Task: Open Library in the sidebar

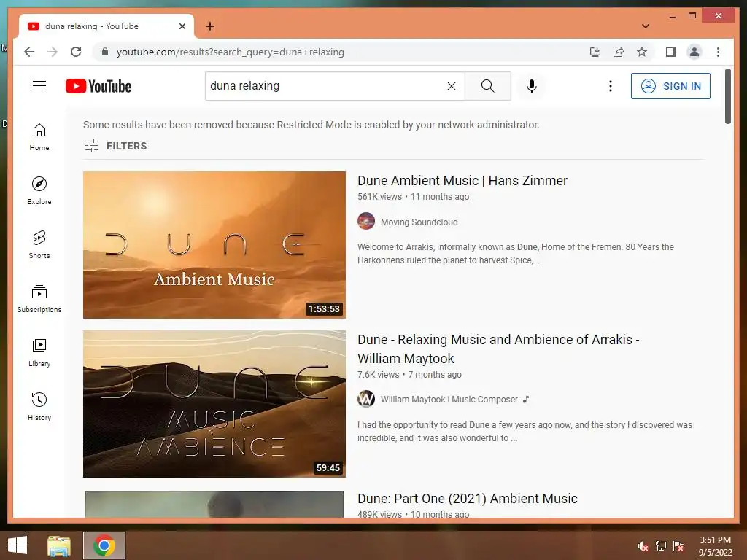Action: coord(39,352)
